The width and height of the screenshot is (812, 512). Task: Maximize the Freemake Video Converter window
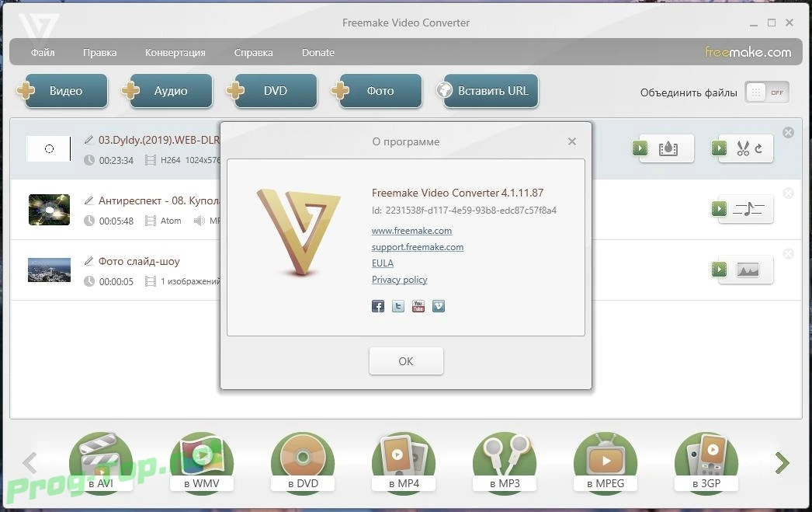pos(772,23)
